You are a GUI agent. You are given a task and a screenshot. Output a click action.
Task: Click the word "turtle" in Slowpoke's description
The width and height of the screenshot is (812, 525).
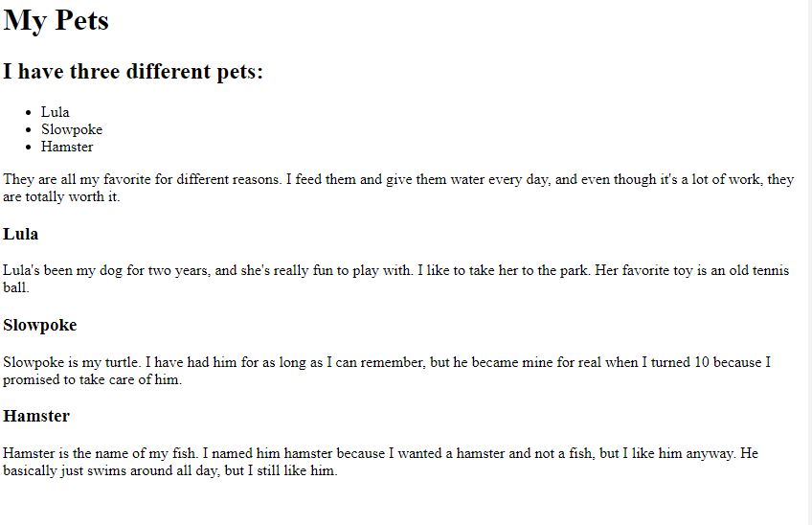coord(128,362)
